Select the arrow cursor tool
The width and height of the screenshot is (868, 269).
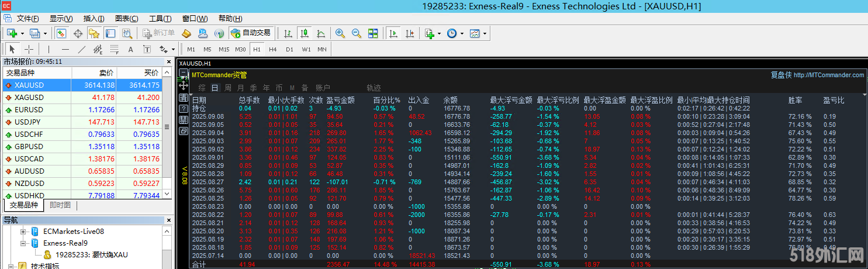(x=12, y=49)
